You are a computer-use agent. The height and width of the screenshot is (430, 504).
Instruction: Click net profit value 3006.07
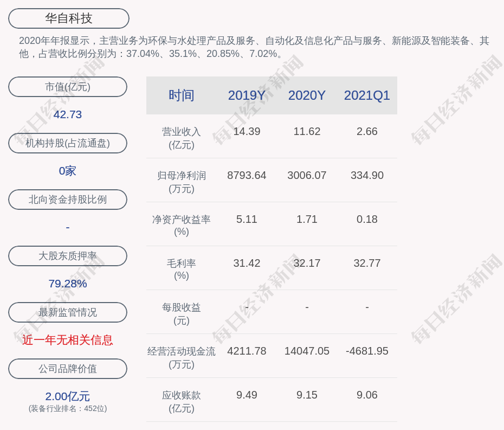[307, 175]
